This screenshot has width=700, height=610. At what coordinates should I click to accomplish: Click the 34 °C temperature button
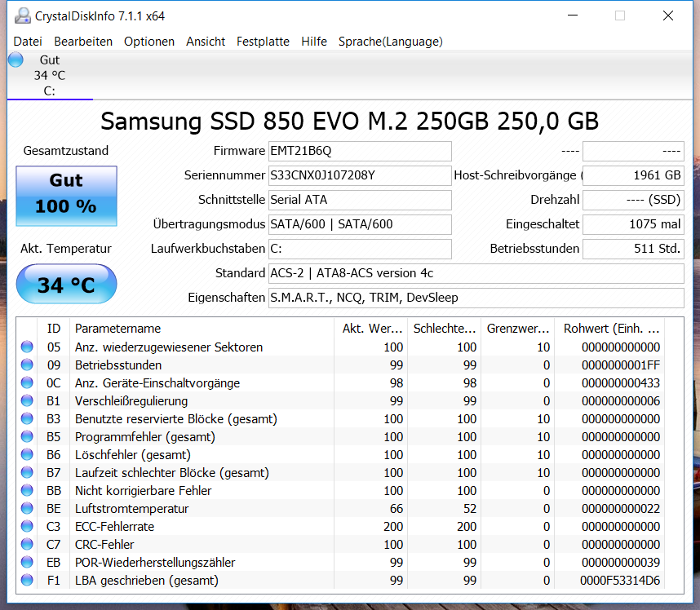[67, 284]
